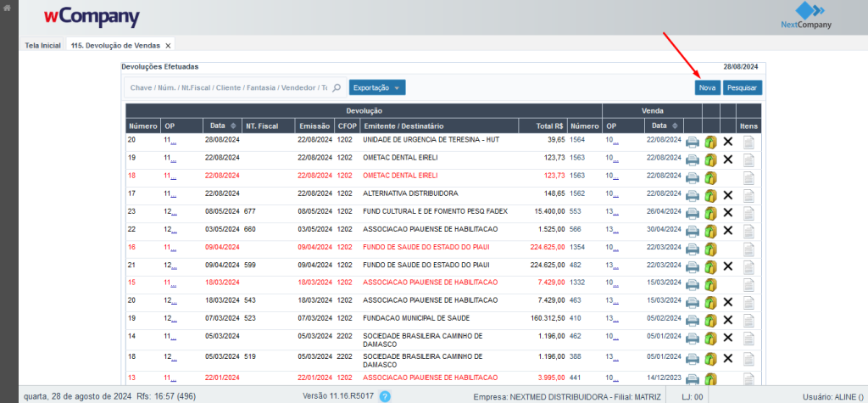This screenshot has height=403, width=868.
Task: Open package icon for FUND CULTURAL row
Action: 711,213
